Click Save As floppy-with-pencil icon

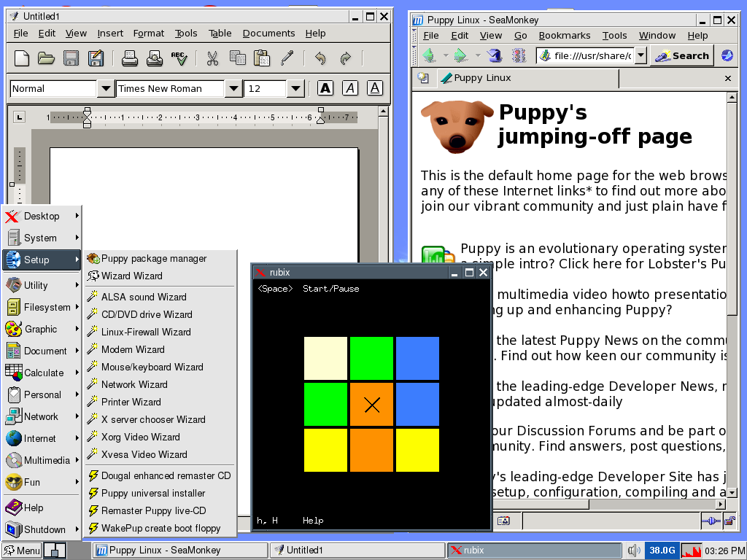coord(96,58)
